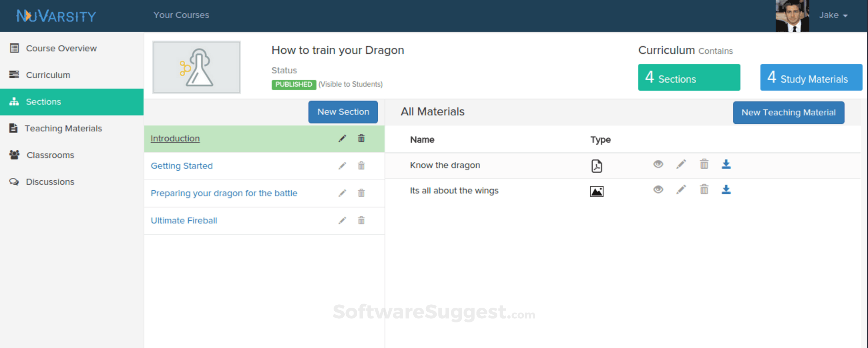Image resolution: width=868 pixels, height=348 pixels.
Task: Show Its all about the wings with eye icon
Action: (x=658, y=190)
